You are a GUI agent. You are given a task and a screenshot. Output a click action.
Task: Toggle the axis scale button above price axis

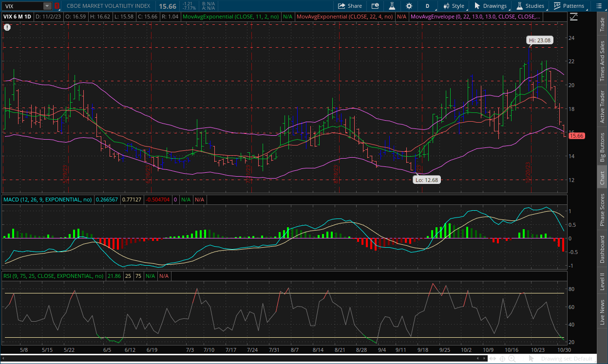573,17
